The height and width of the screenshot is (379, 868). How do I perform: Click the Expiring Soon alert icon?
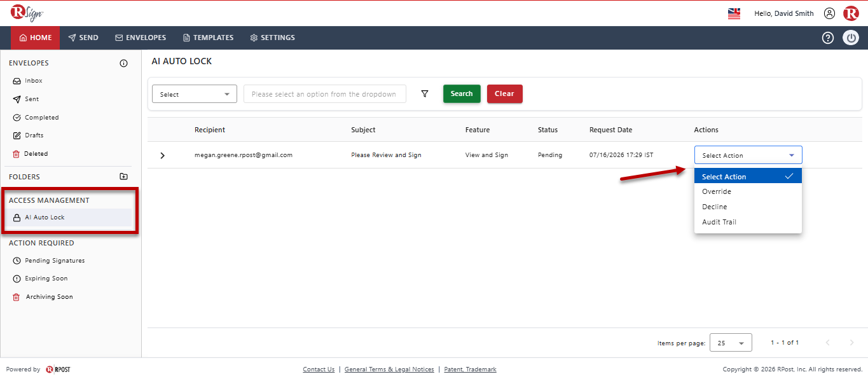click(x=17, y=279)
